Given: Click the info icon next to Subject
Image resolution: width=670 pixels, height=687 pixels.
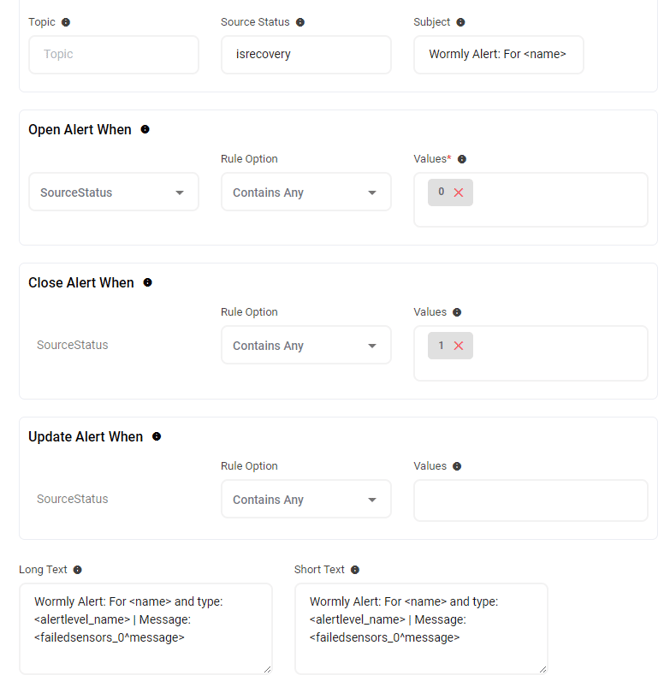Looking at the screenshot, I should [461, 22].
